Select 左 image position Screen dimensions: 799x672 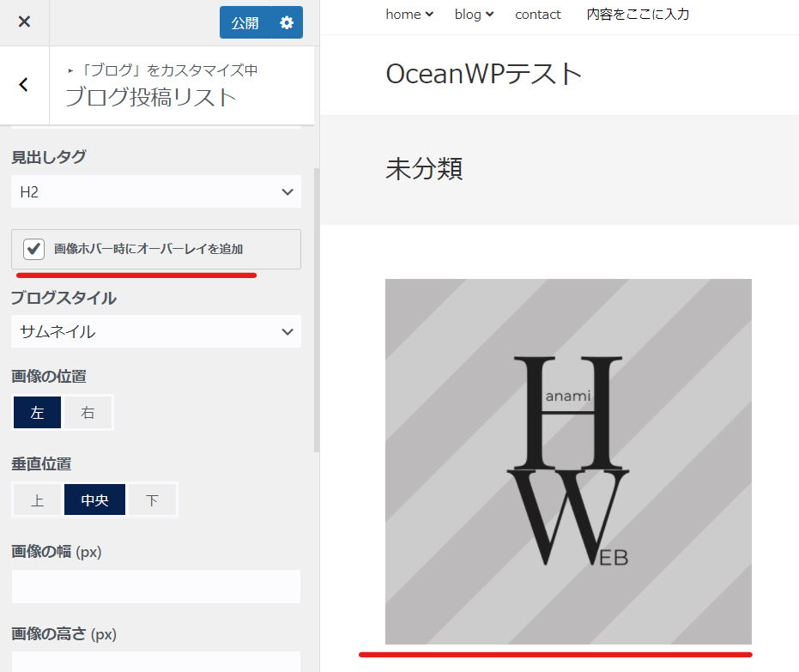(37, 412)
